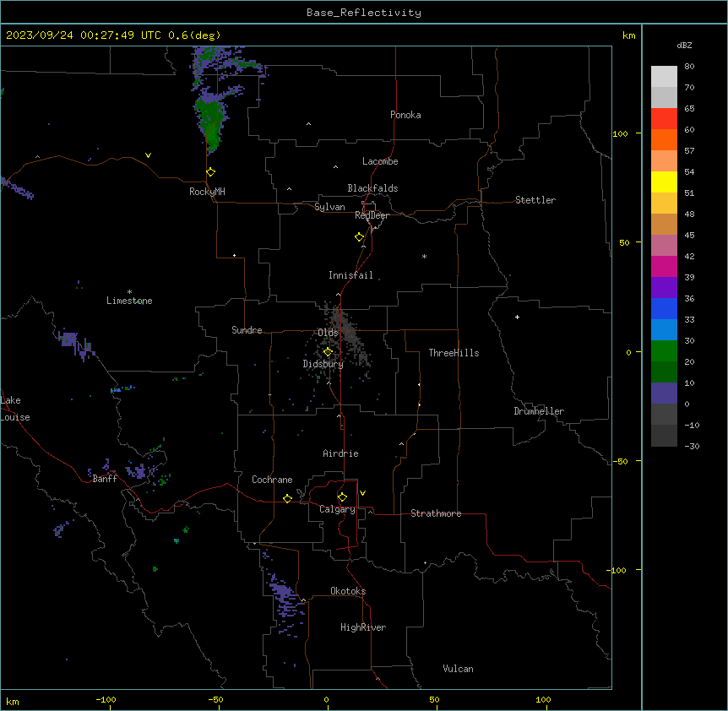
Task: Click the Blackfalds label
Action: (x=372, y=188)
